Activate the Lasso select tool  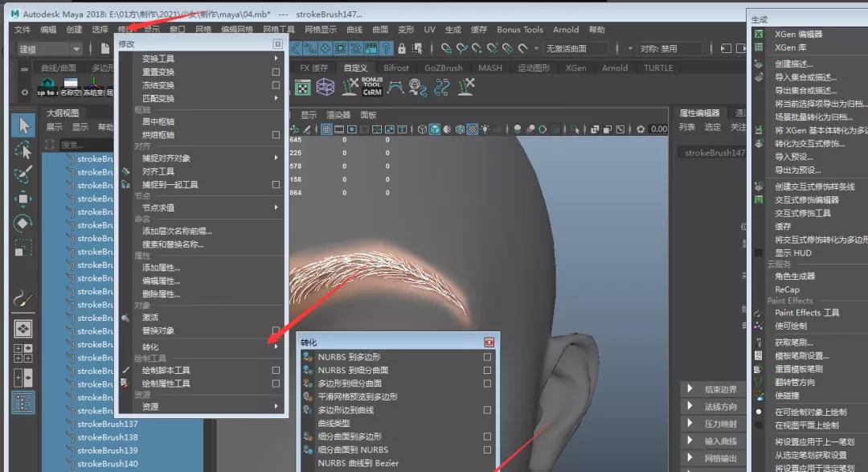(23, 150)
